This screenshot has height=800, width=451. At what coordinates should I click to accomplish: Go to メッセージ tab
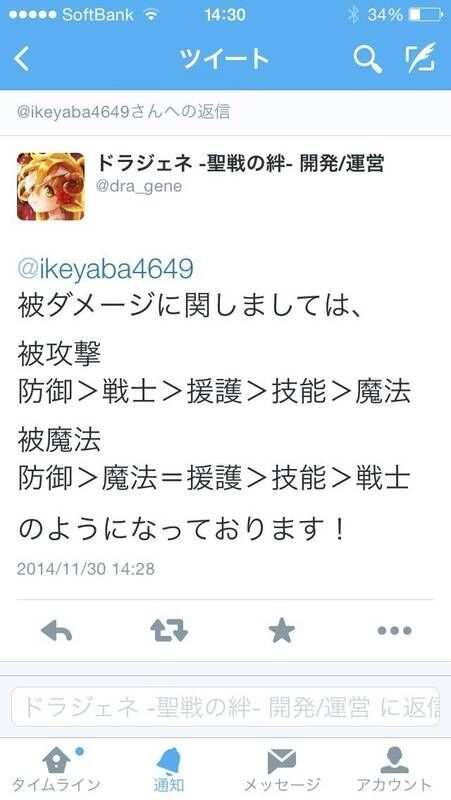pyautogui.click(x=282, y=769)
